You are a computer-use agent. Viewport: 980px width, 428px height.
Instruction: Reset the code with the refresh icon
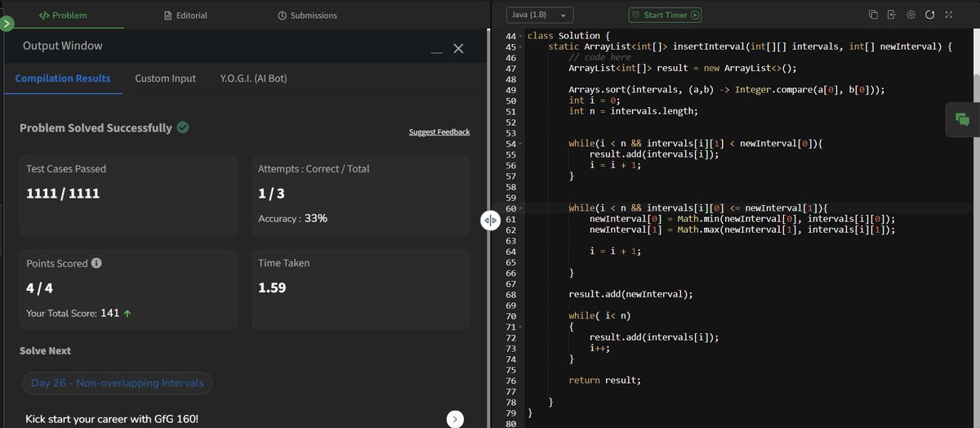click(x=929, y=15)
